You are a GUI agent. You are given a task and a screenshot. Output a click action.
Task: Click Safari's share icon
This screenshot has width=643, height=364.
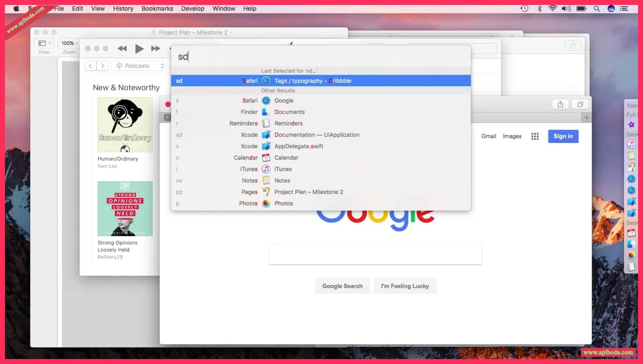tap(560, 105)
